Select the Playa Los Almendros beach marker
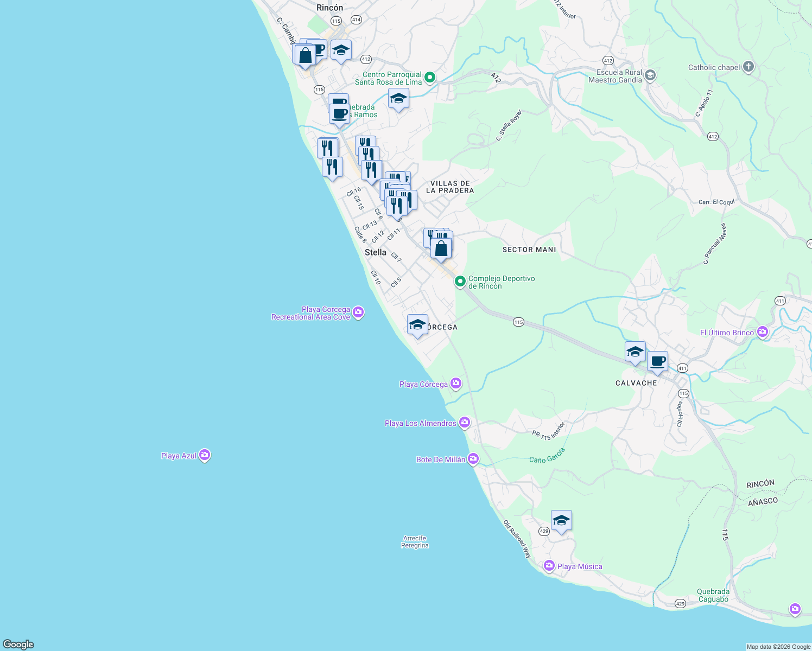Viewport: 812px width, 651px height. 465,422
